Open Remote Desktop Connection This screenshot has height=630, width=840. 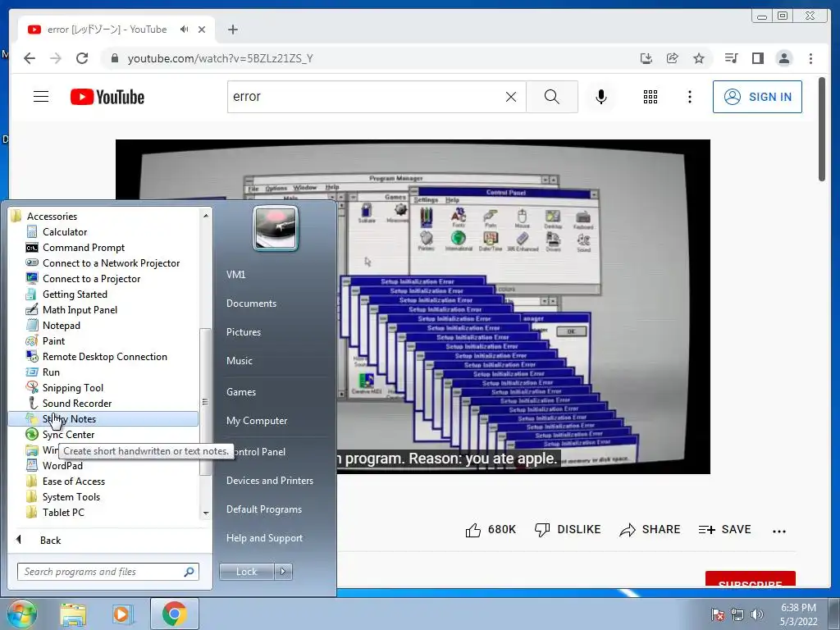tap(104, 356)
